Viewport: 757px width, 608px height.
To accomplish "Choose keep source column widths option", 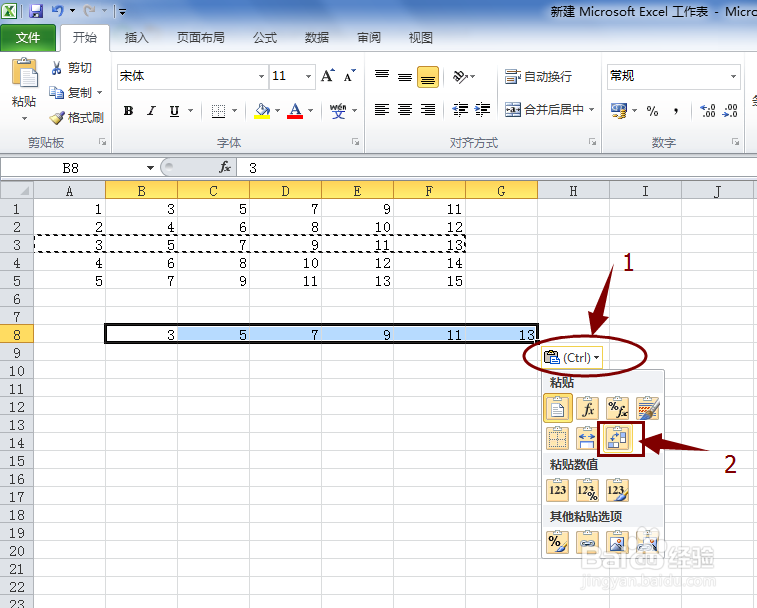I will coord(588,438).
